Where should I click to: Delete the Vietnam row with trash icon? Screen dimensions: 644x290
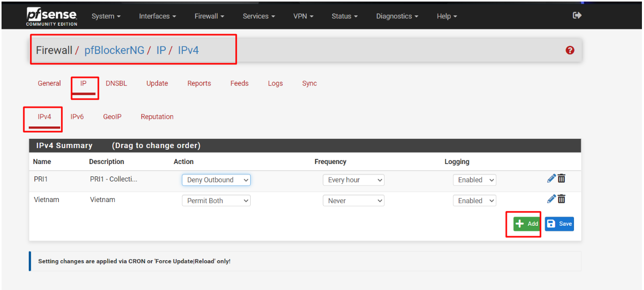point(562,199)
